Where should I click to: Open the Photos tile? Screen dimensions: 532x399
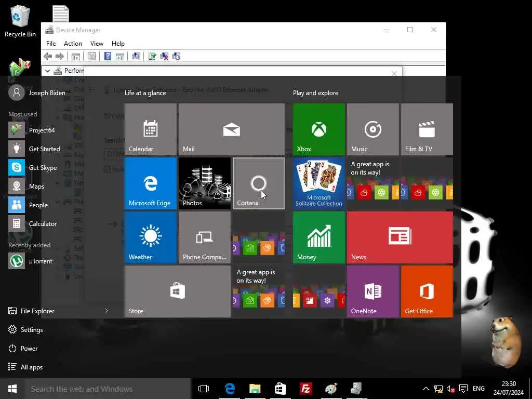point(205,183)
